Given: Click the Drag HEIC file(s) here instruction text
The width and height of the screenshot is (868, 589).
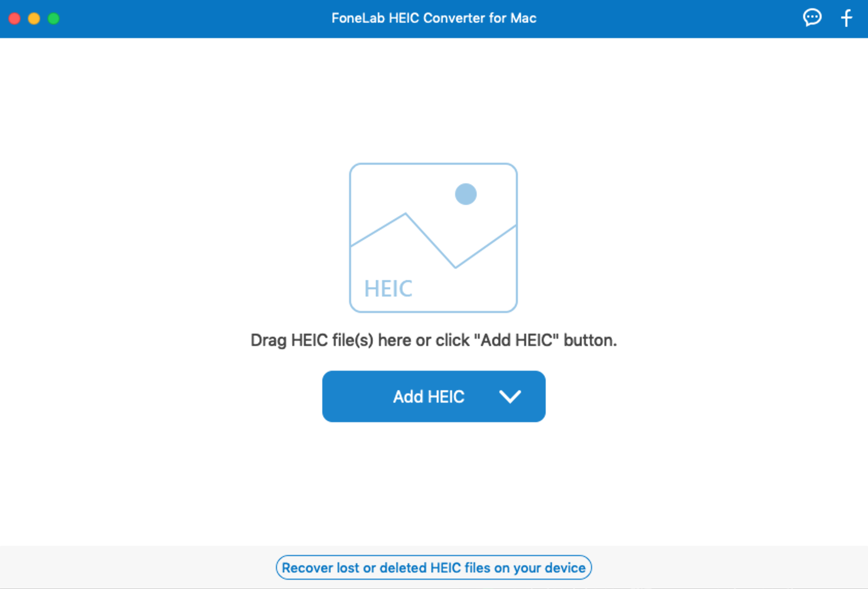Looking at the screenshot, I should pos(434,340).
